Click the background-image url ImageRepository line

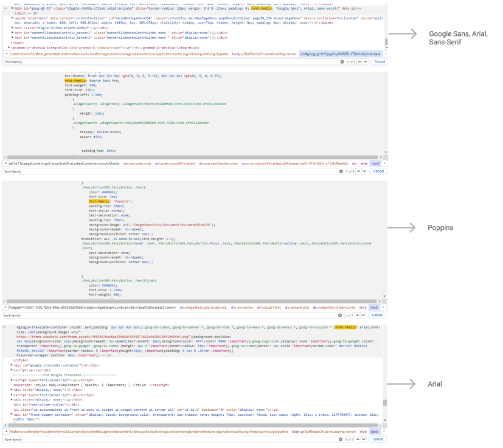(x=152, y=225)
